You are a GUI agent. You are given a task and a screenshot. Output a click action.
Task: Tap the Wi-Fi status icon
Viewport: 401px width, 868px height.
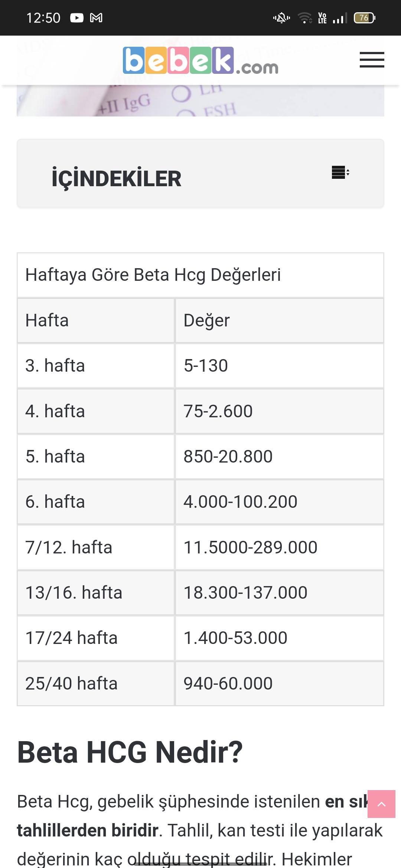305,18
